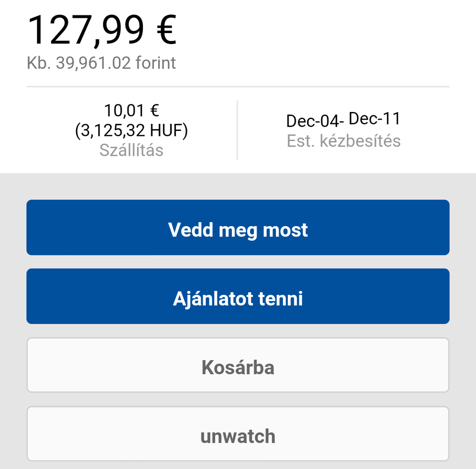Click the 39,961.02 converted amount number

pos(93,63)
